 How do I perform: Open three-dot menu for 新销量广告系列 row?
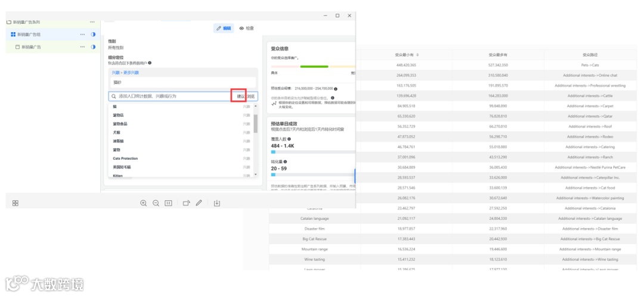92,21
